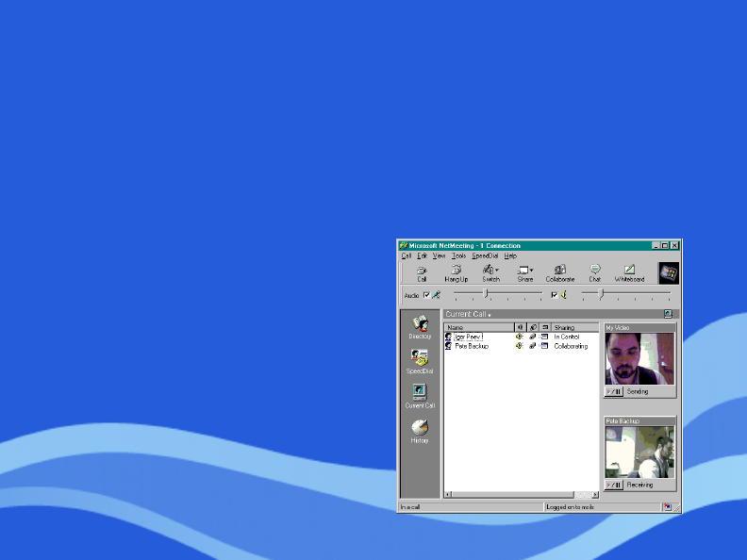Image resolution: width=747 pixels, height=560 pixels.
Task: Click the NetMeeting title bar icon
Action: tap(404, 245)
